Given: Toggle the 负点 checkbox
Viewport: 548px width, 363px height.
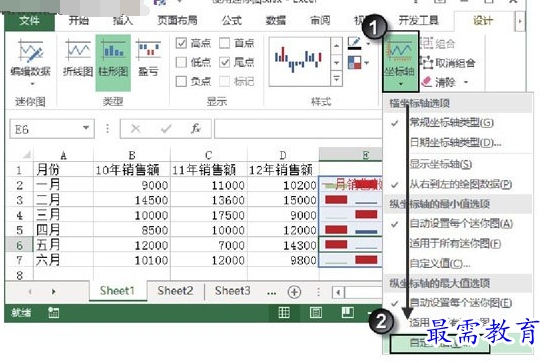Looking at the screenshot, I should (x=181, y=82).
